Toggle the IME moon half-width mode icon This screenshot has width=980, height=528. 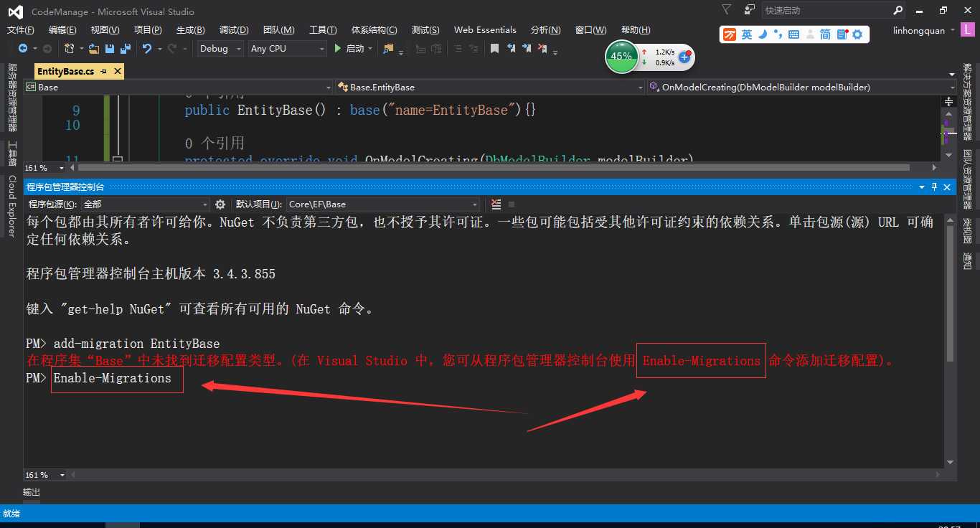763,34
